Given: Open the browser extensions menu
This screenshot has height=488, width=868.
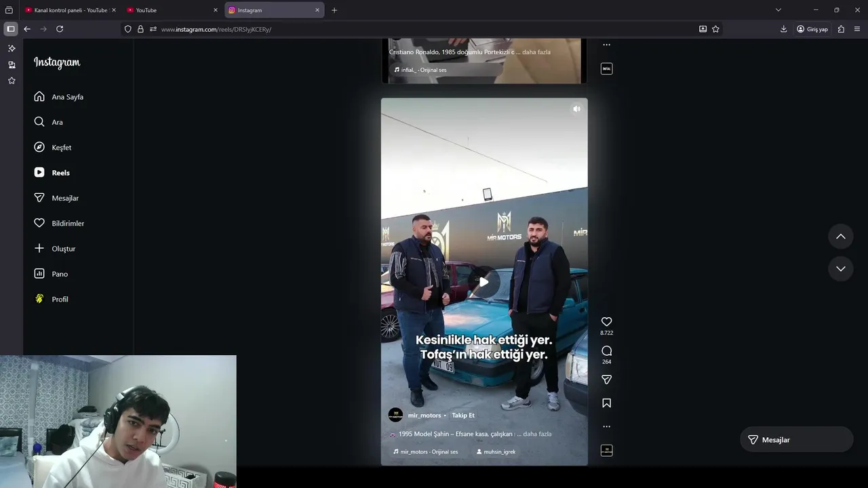Looking at the screenshot, I should [841, 29].
